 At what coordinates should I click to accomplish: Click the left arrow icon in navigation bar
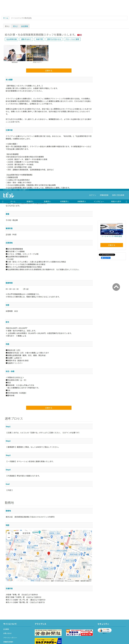(3, 201)
